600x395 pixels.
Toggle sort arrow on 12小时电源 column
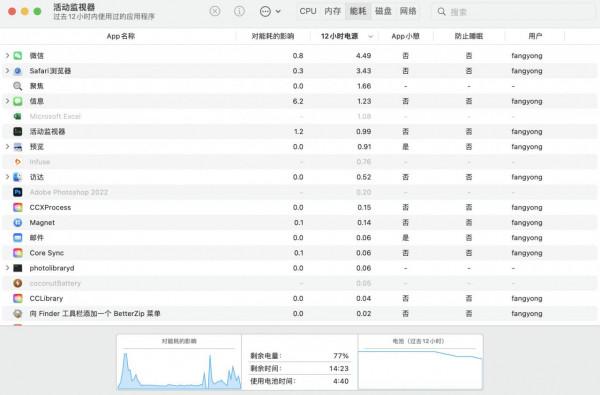coord(370,36)
